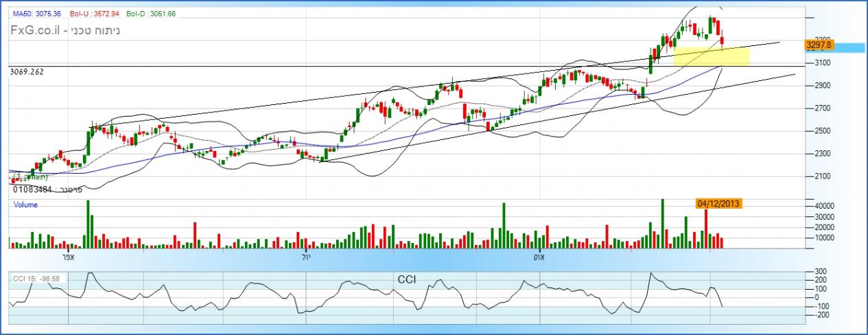The width and height of the screenshot is (868, 335).
Task: Click the orange 04/12/2013 date marker
Action: [718, 203]
